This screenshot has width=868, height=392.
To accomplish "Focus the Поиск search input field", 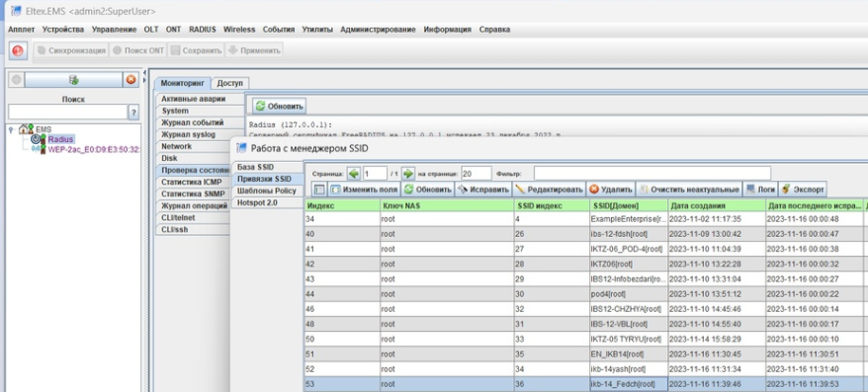I will [x=67, y=113].
